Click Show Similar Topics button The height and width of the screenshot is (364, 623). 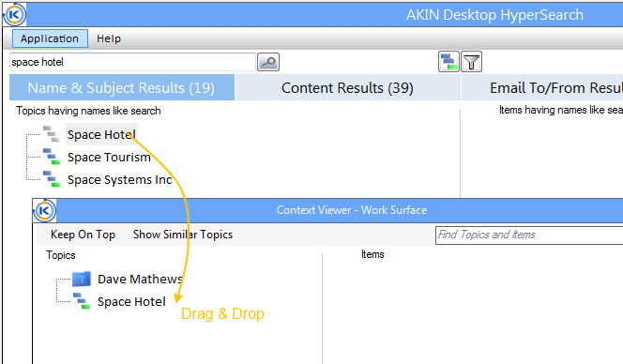183,235
